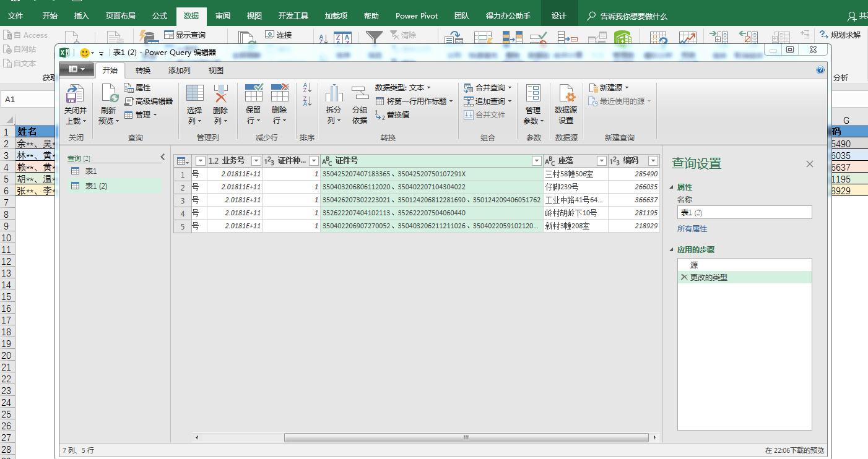Select query 表1 in the queries list
The width and height of the screenshot is (868, 459).
(x=91, y=171)
